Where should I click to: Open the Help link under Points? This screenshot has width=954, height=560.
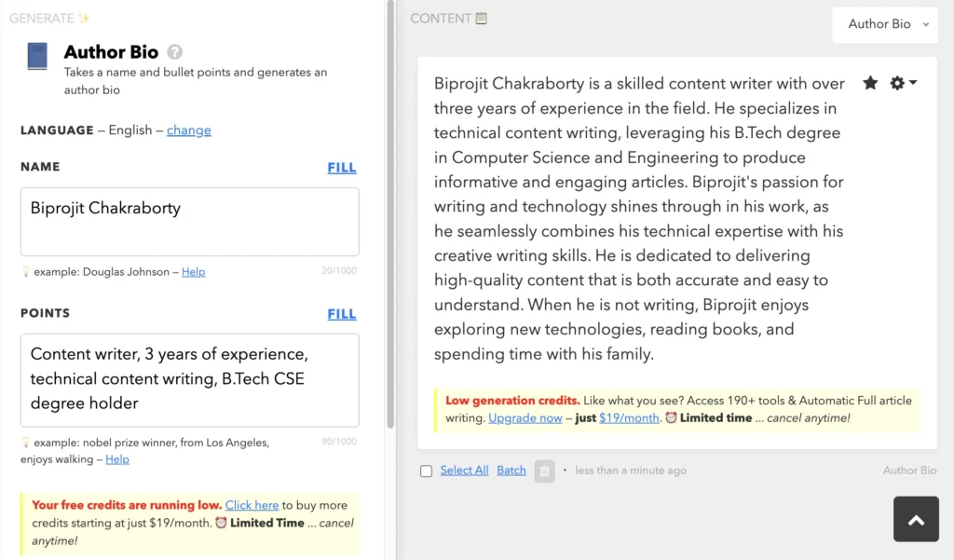117,458
